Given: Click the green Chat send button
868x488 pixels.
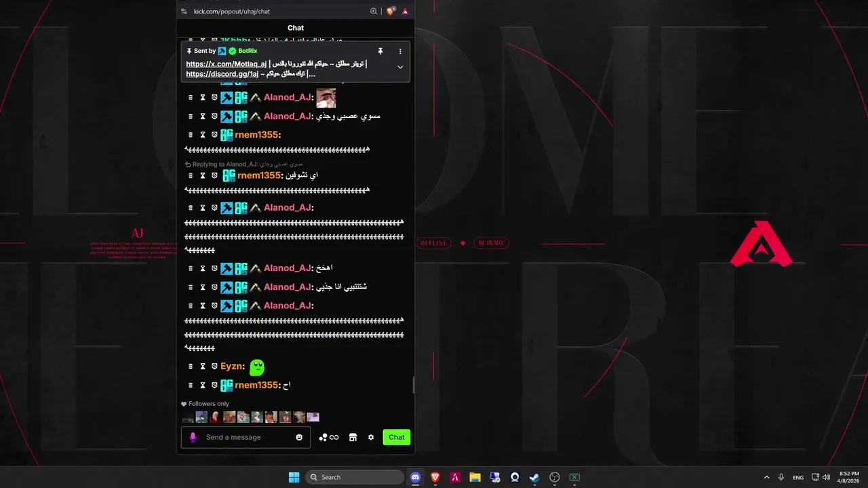Looking at the screenshot, I should (x=397, y=437).
